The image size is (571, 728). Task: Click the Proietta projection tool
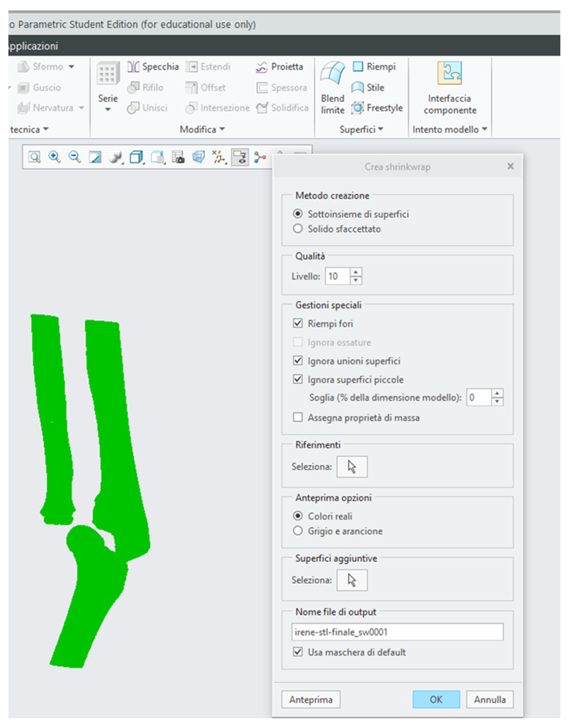click(280, 67)
